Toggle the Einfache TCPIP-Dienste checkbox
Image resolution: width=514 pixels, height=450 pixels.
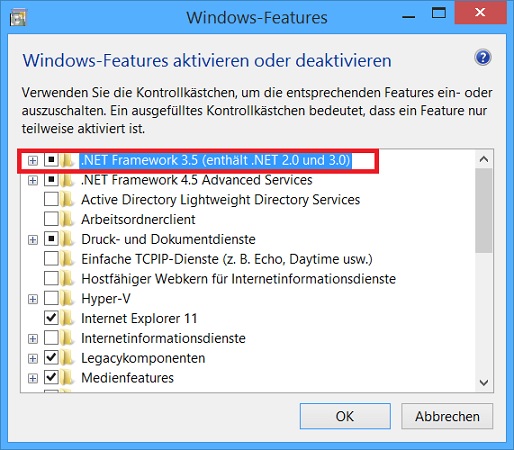51,259
